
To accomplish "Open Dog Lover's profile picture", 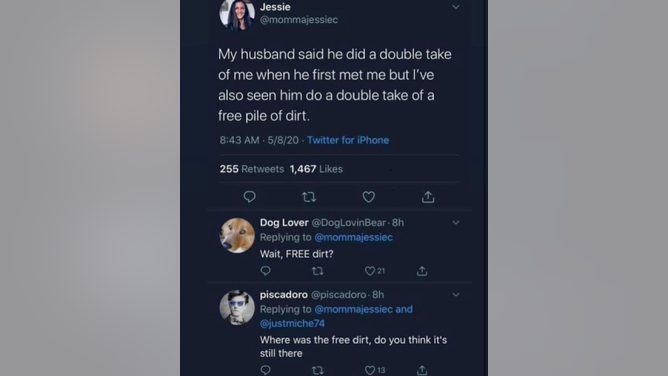I will [x=237, y=235].
